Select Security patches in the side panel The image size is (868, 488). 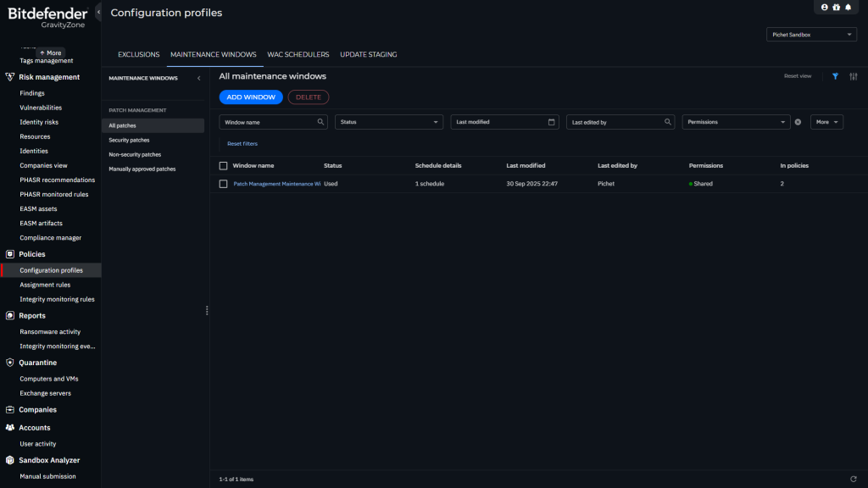[129, 140]
